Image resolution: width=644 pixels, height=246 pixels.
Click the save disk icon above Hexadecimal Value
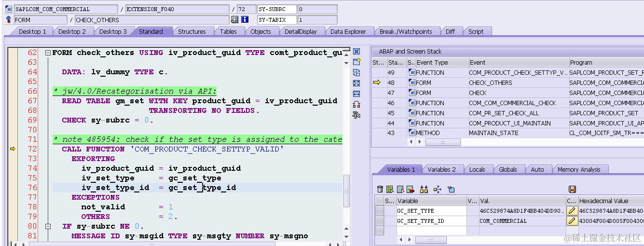tap(573, 189)
